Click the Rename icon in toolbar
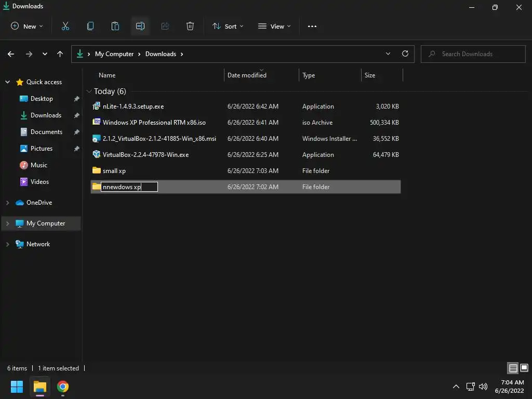The height and width of the screenshot is (399, 532). (140, 26)
